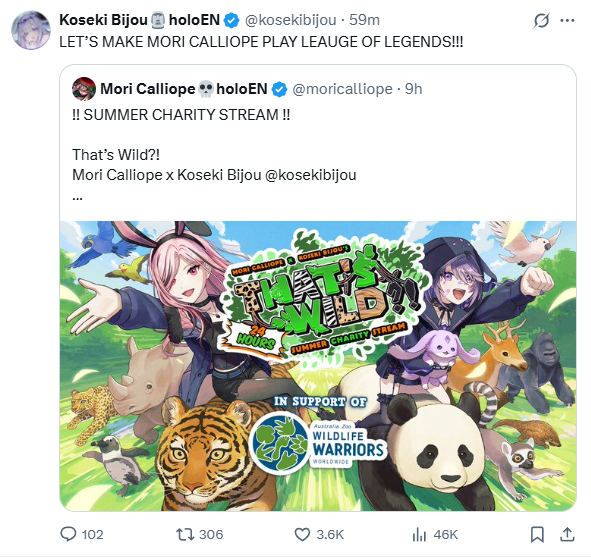Image resolution: width=591 pixels, height=558 pixels.
Task: Bookmark this post with the bookmark icon
Action: (x=537, y=534)
